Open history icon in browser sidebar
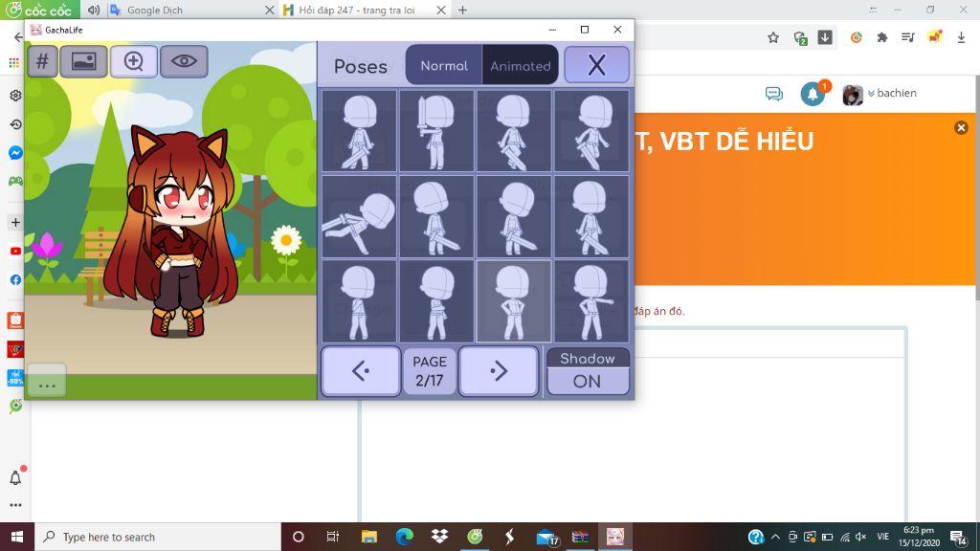Image resolution: width=980 pixels, height=551 pixels. 15,124
